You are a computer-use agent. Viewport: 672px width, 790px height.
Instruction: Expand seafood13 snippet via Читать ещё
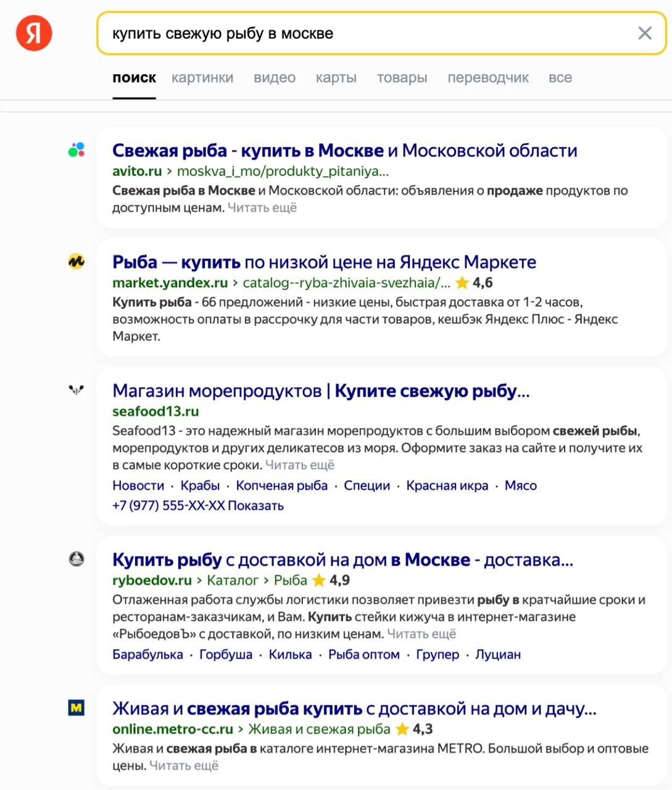tap(300, 465)
